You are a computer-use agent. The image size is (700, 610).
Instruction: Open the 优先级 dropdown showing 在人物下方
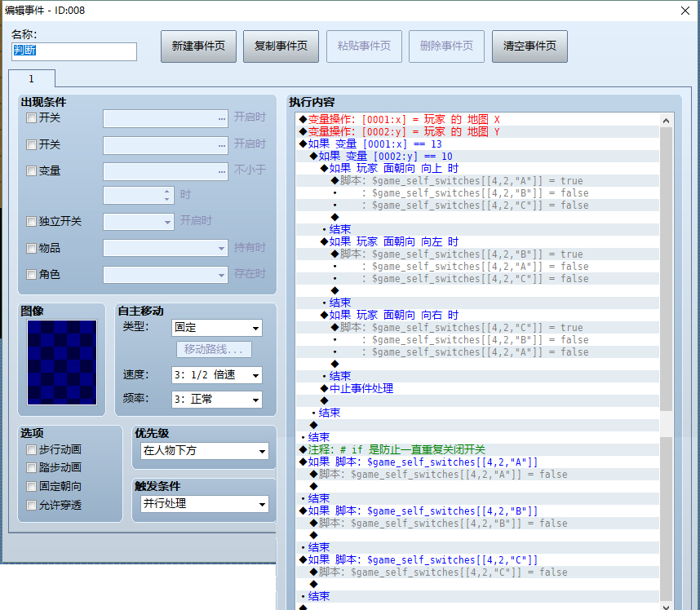tap(205, 451)
